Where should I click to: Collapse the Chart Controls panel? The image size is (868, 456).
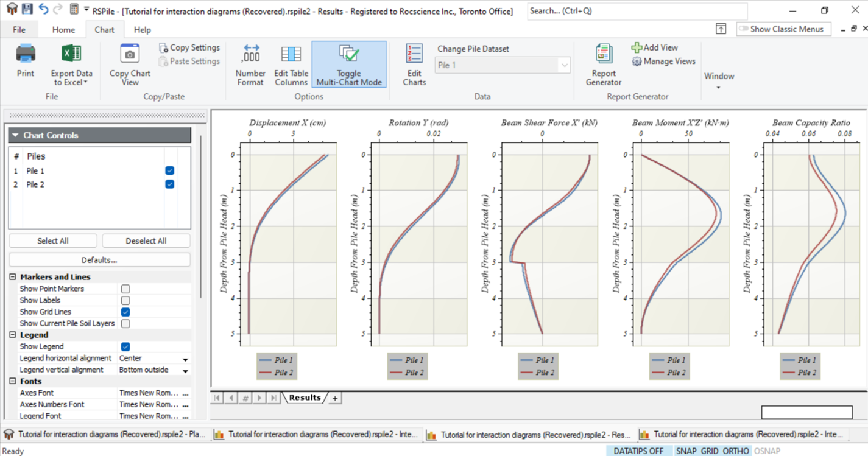15,135
